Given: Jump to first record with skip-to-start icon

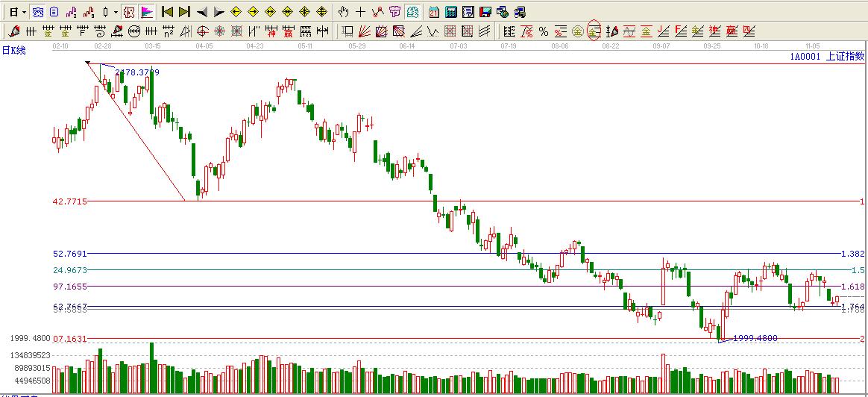Looking at the screenshot, I should [167, 12].
